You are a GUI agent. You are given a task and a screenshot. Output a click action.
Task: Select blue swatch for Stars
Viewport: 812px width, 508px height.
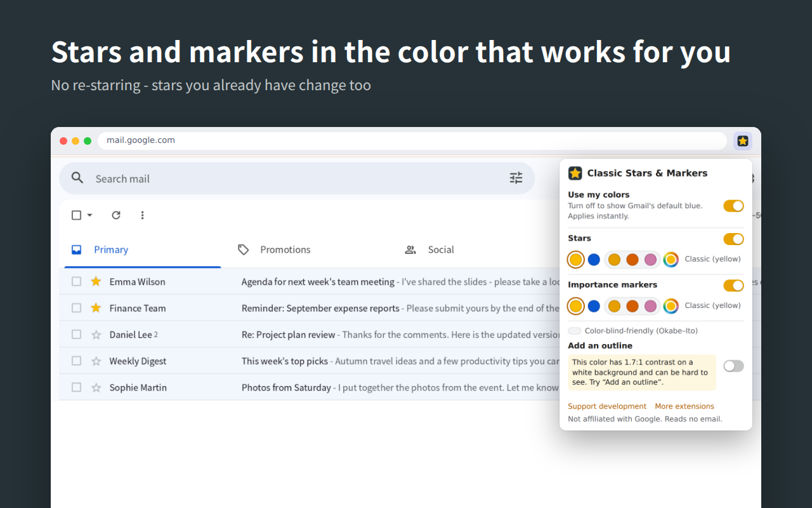pos(594,259)
